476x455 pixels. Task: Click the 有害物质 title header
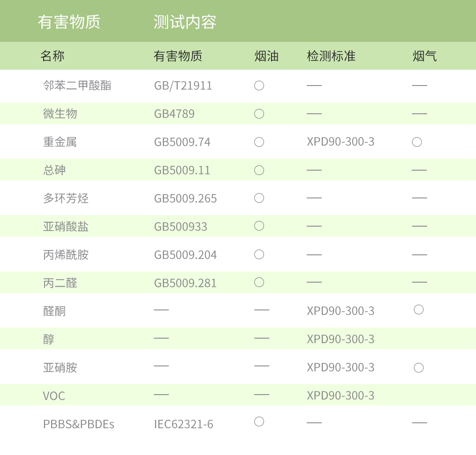coord(69,22)
